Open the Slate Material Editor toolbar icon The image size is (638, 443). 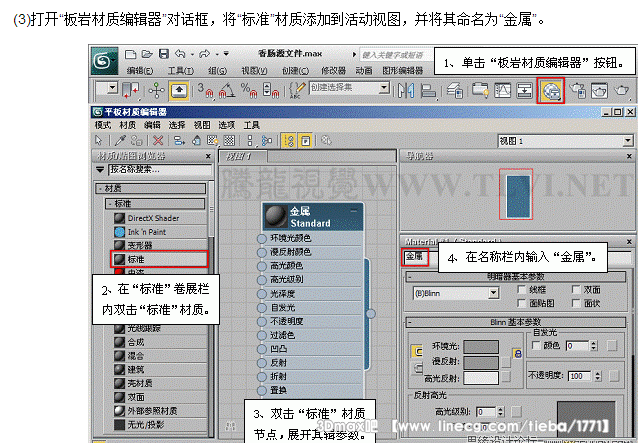click(551, 90)
